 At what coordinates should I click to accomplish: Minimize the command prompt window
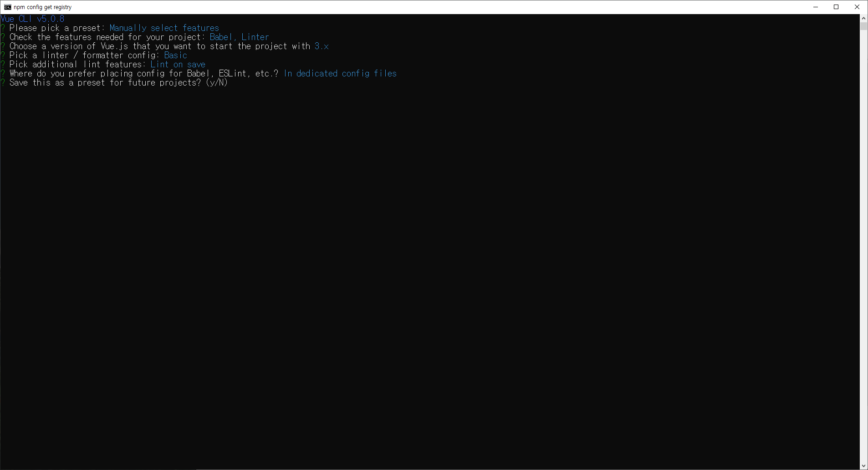point(816,7)
